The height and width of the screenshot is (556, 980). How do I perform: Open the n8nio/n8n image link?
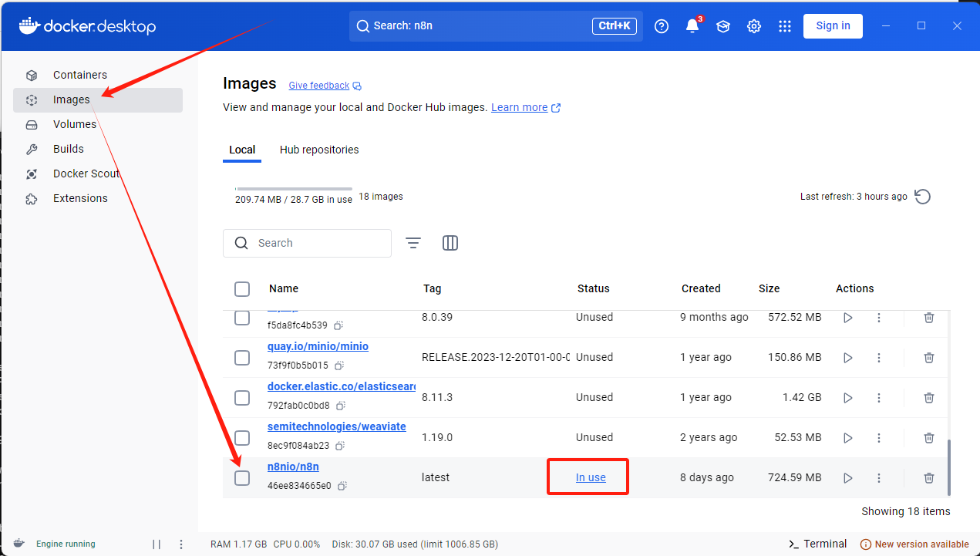point(293,467)
